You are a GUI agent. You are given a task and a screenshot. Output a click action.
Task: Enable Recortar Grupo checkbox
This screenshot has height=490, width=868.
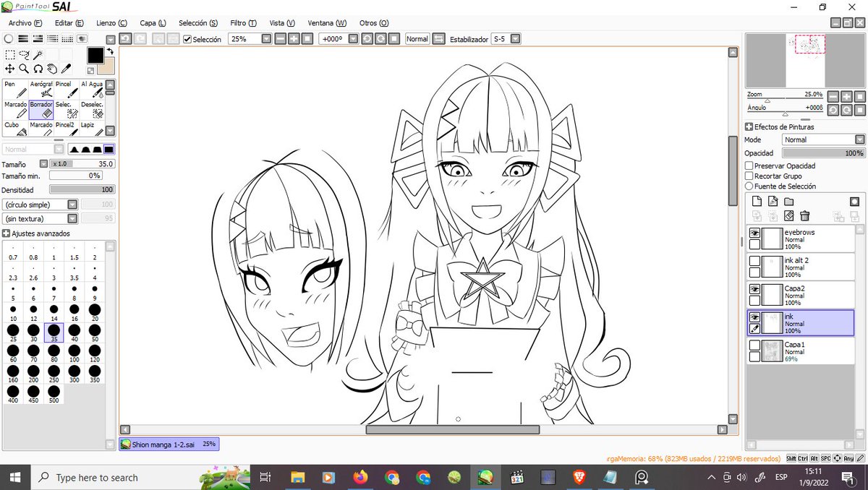pyautogui.click(x=749, y=176)
